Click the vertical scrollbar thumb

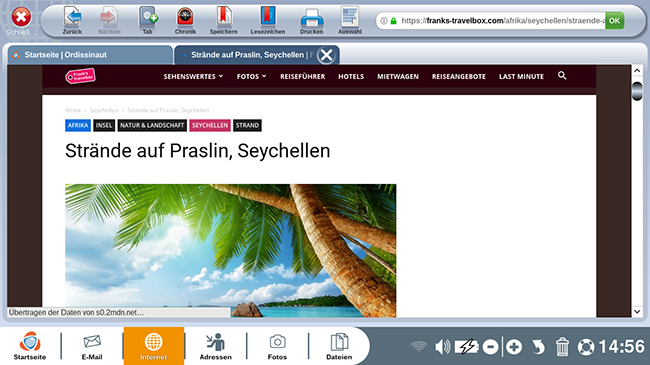coord(637,91)
